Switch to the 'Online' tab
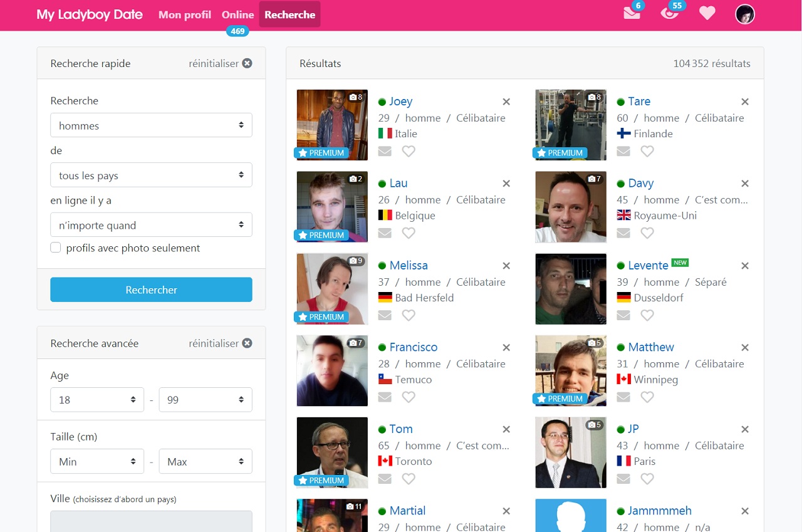 237,14
